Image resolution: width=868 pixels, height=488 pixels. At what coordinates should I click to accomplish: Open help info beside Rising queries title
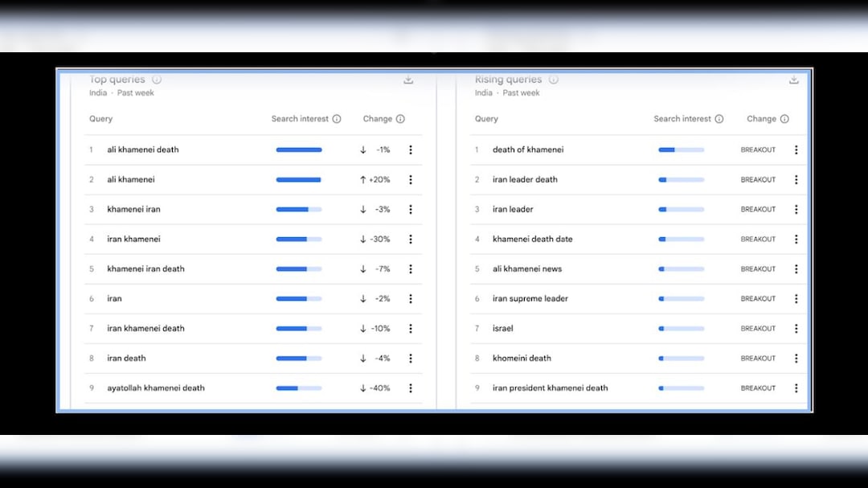[x=553, y=80]
